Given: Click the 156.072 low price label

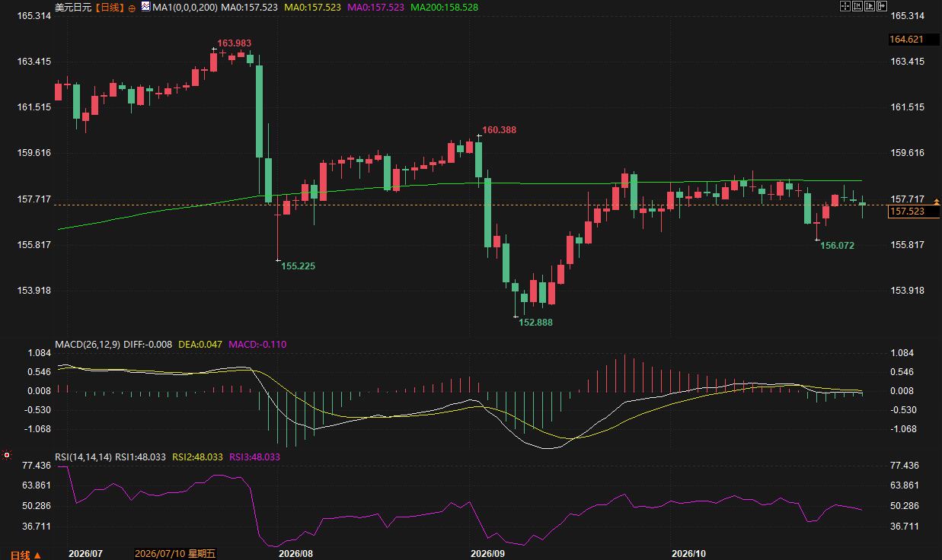Looking at the screenshot, I should [837, 246].
